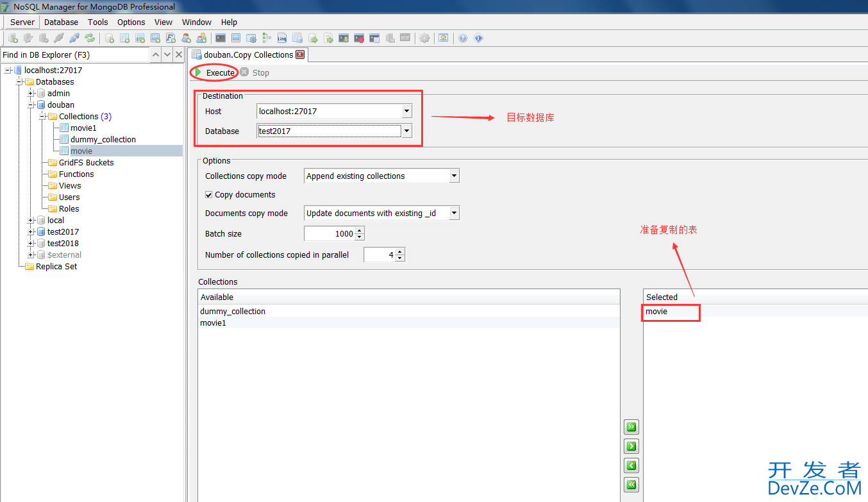
Task: Open the Server menu
Action: (22, 22)
